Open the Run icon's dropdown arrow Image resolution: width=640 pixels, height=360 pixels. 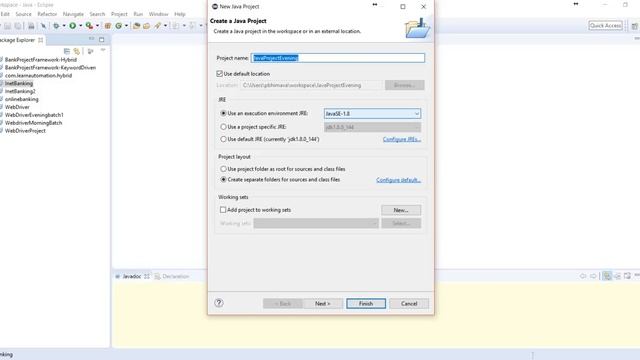pyautogui.click(x=80, y=26)
